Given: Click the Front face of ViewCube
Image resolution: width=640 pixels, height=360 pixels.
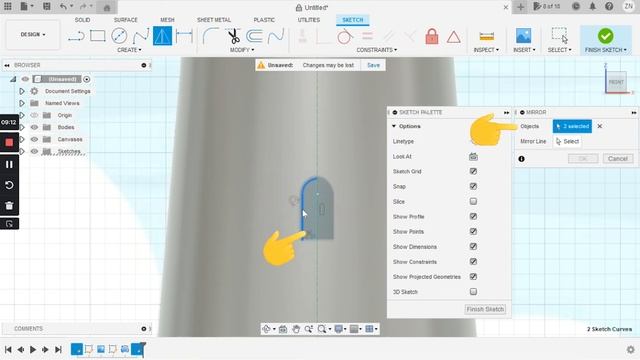Looking at the screenshot, I should pos(616,82).
